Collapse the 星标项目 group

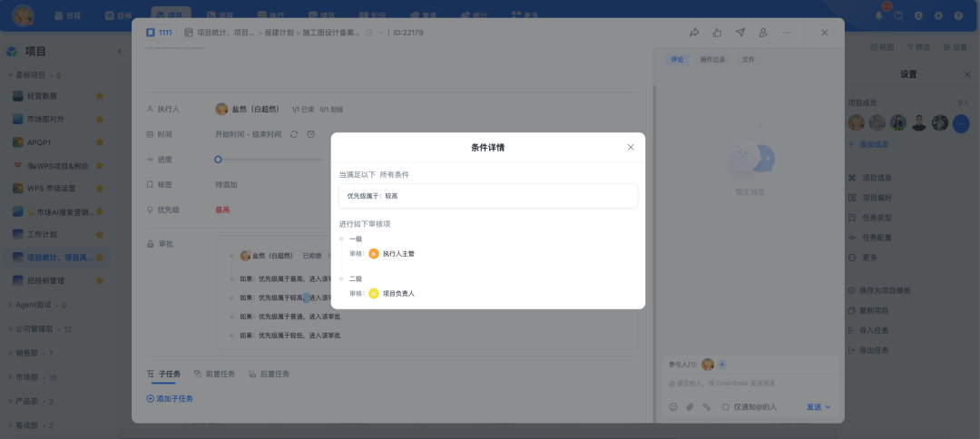pyautogui.click(x=11, y=75)
